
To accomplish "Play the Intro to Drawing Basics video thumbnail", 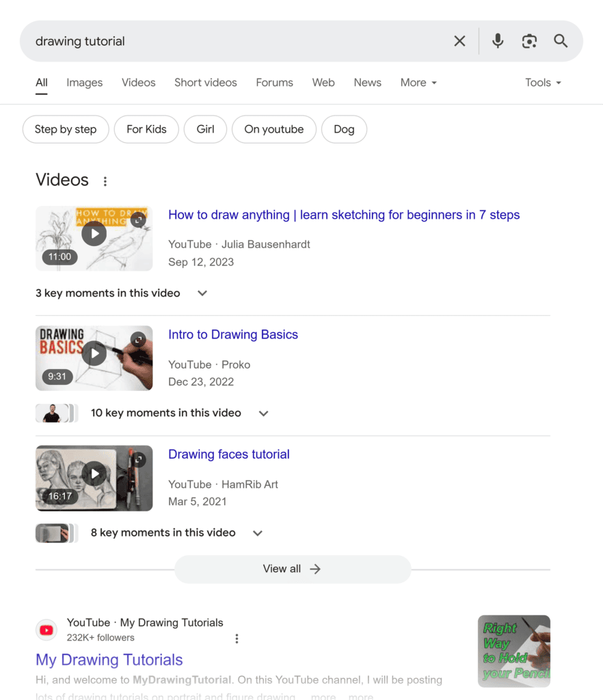I will pos(94,353).
